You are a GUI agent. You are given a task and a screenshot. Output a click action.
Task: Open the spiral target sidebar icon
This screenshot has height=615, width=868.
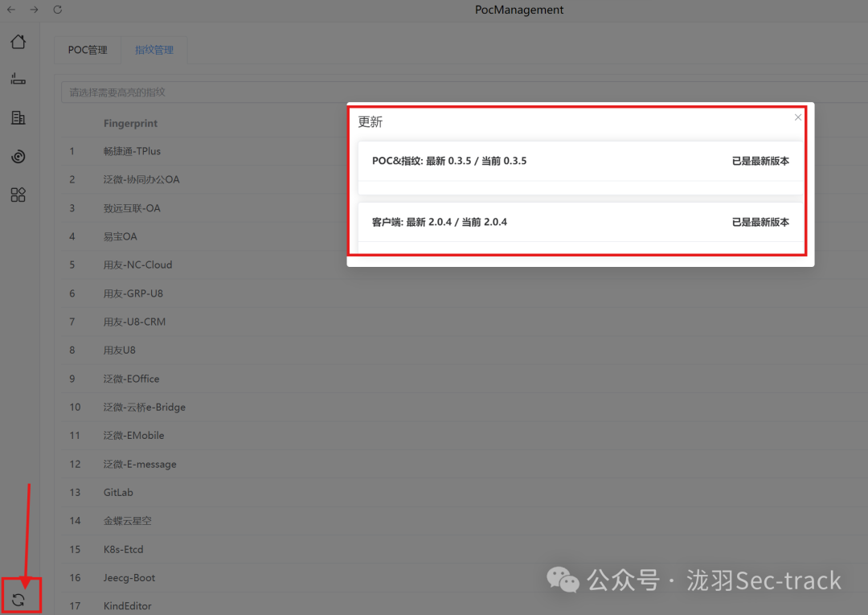[18, 156]
